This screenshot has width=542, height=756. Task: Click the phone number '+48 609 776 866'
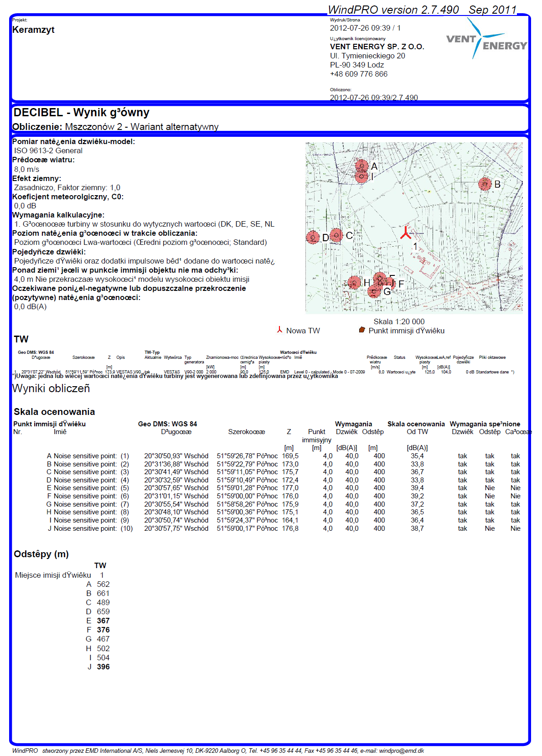tap(359, 74)
